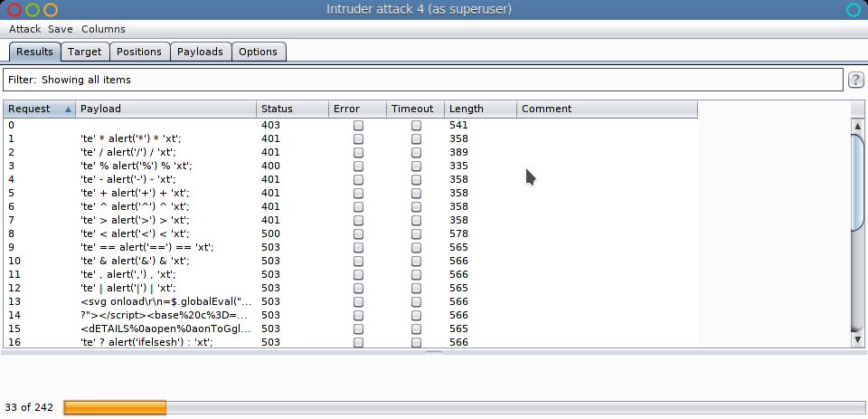The width and height of the screenshot is (868, 419).
Task: Click length value 335
Action: [x=458, y=166]
